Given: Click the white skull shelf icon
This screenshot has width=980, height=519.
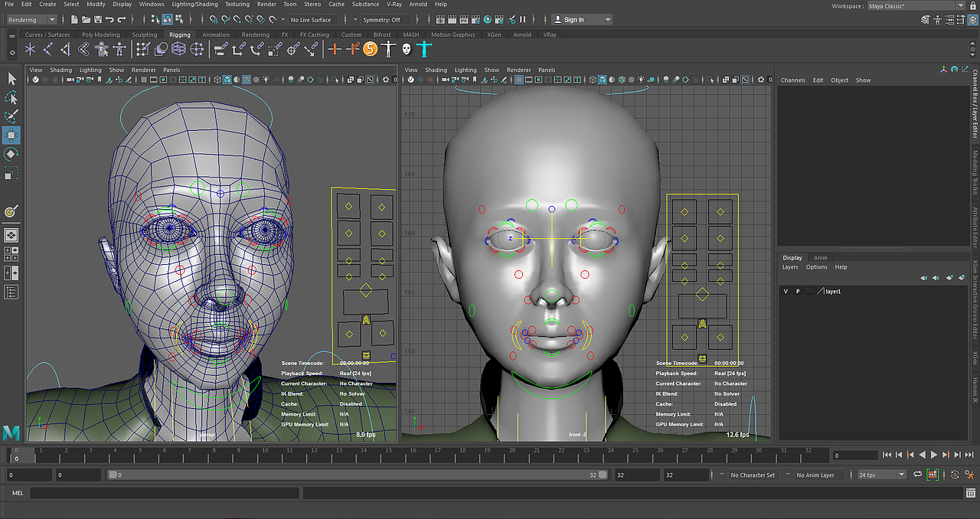Looking at the screenshot, I should (407, 49).
